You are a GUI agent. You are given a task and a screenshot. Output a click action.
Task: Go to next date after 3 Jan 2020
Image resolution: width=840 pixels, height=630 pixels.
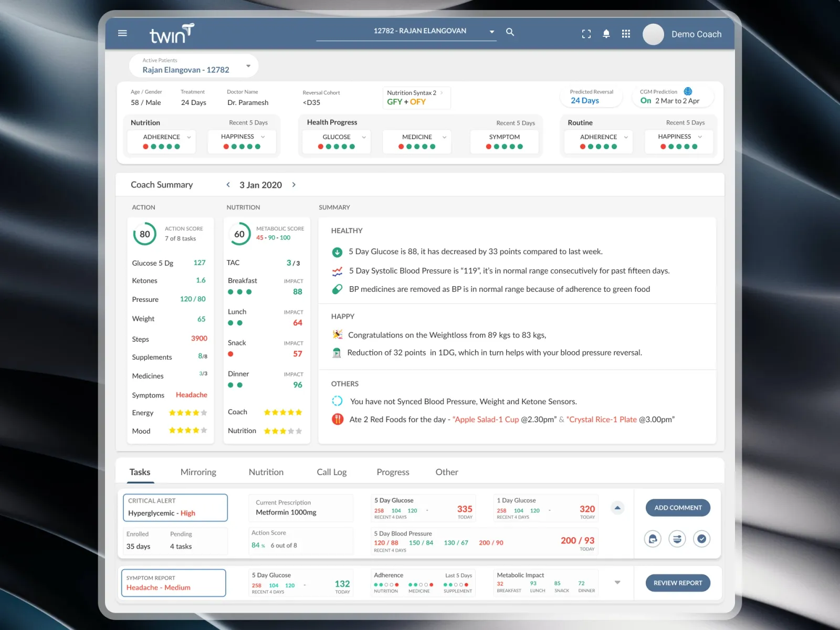pyautogui.click(x=294, y=185)
